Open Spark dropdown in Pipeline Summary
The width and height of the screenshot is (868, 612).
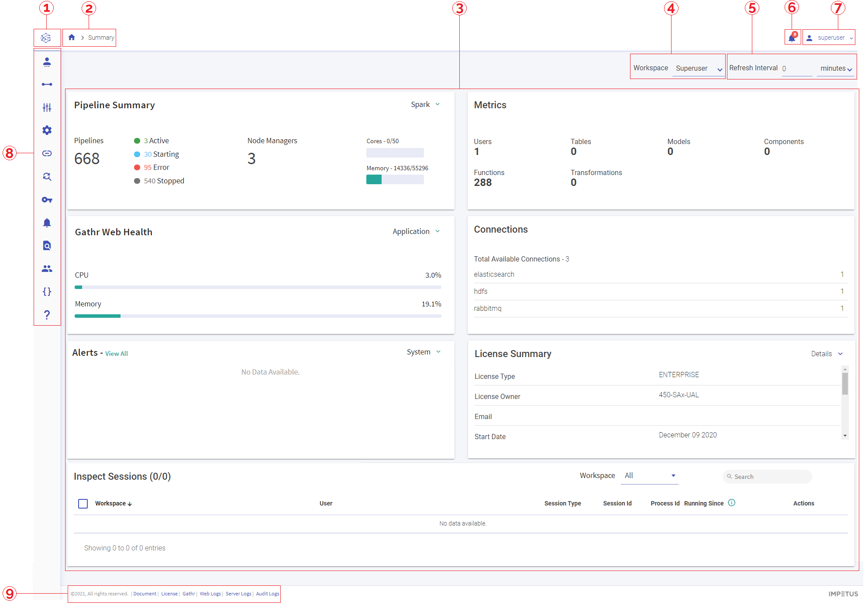click(426, 104)
